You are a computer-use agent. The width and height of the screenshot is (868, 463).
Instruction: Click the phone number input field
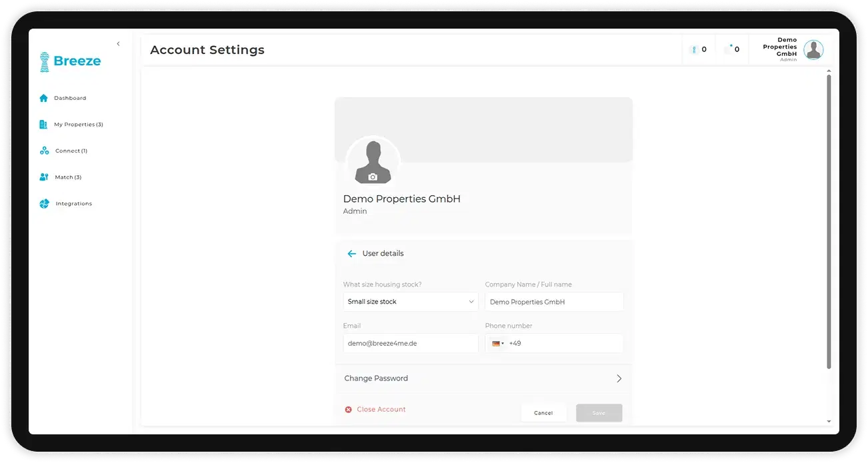[x=564, y=343]
